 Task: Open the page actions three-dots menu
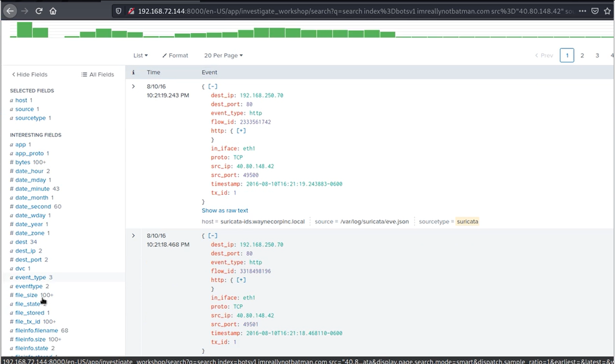pos(583,11)
